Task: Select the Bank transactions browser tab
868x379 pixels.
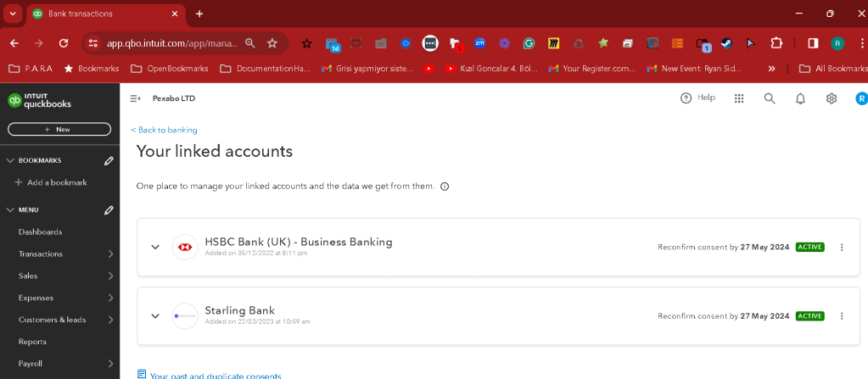Action: [x=105, y=14]
